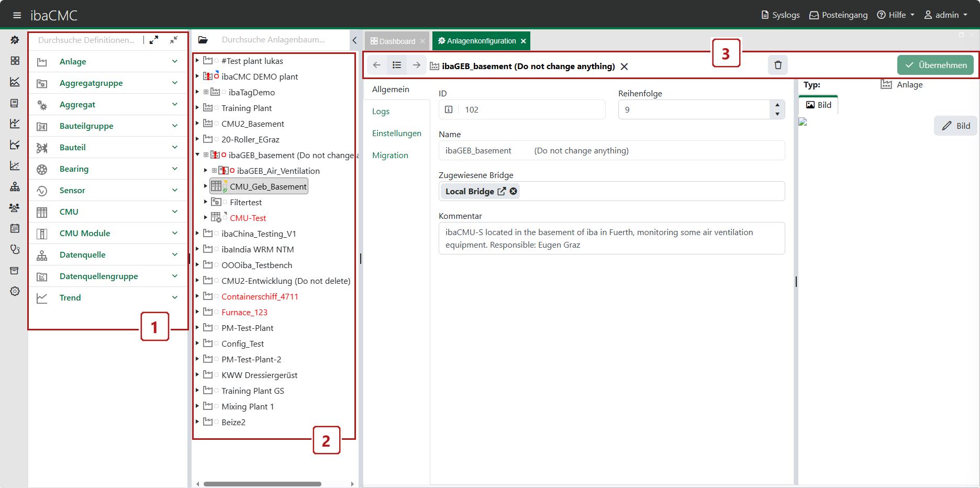Open the hamburger menu next to ibaCMC
This screenshot has height=488, width=980.
[17, 15]
